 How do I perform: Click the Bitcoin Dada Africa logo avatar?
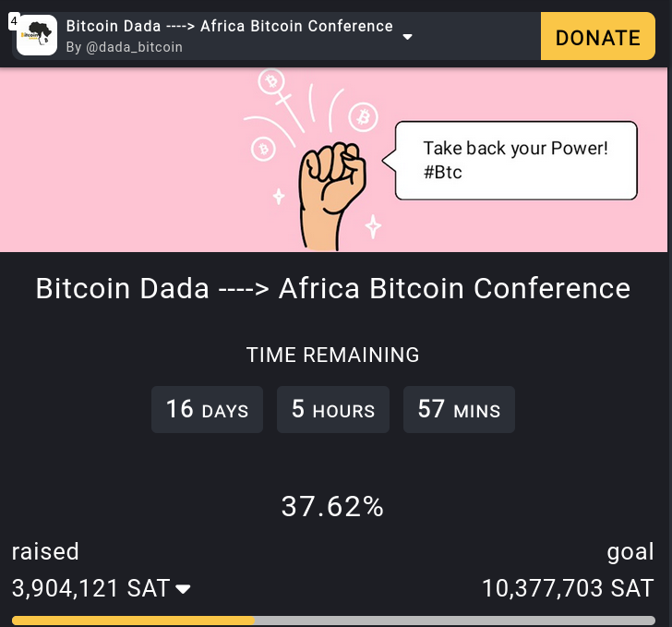click(x=37, y=35)
